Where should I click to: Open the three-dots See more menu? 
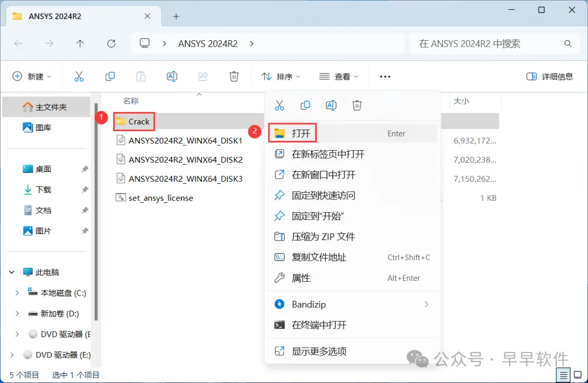tap(385, 77)
